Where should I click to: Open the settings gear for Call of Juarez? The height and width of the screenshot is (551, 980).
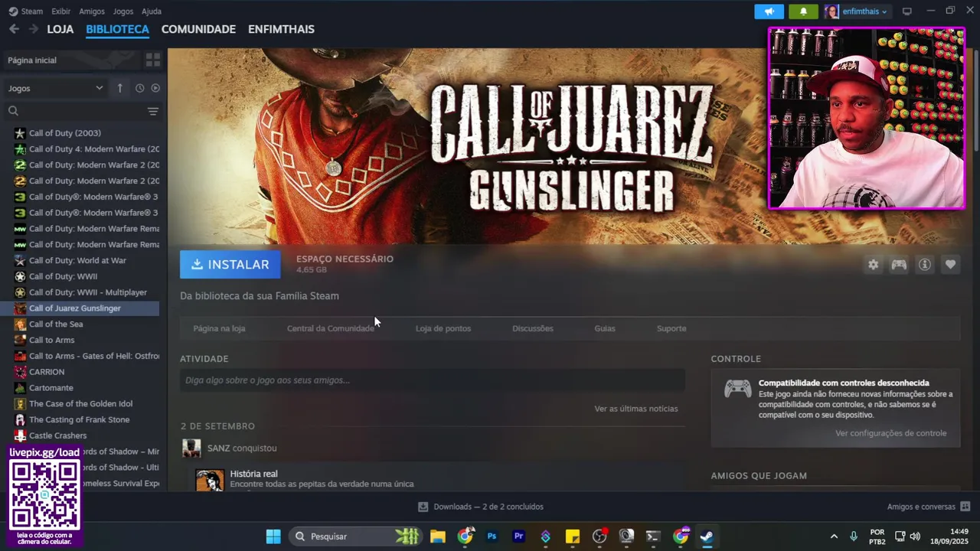[873, 264]
